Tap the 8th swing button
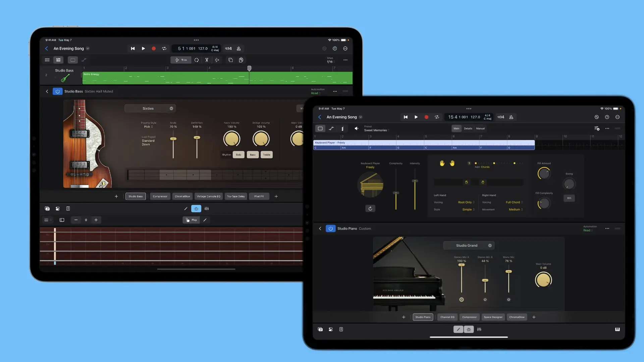 click(x=569, y=198)
